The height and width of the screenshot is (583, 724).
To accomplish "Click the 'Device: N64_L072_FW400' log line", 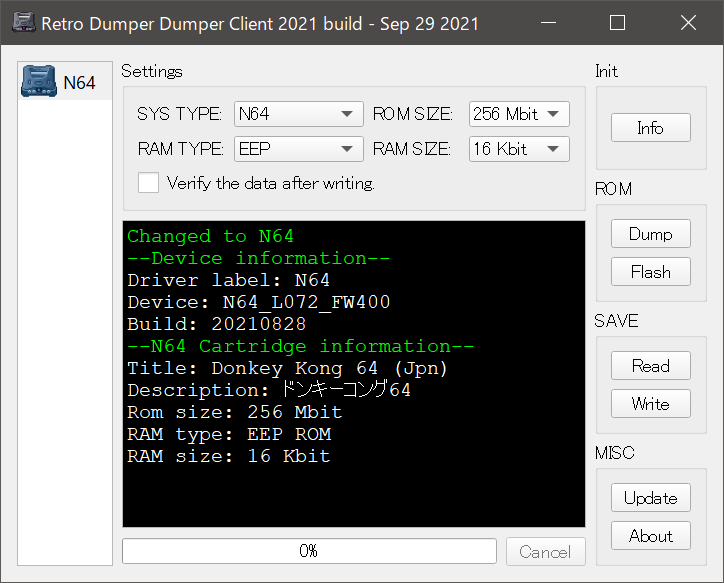I will click(x=259, y=302).
